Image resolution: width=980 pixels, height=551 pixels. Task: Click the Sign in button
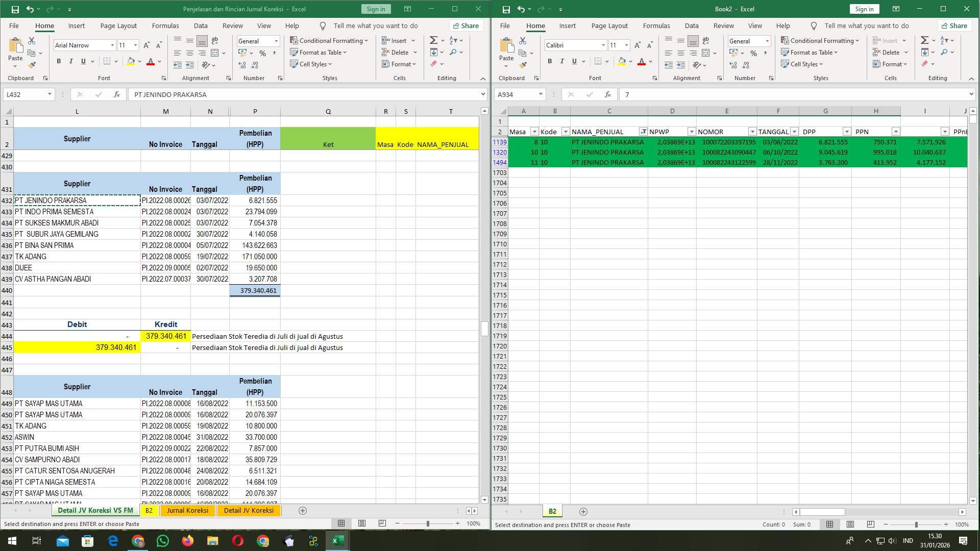(x=376, y=9)
